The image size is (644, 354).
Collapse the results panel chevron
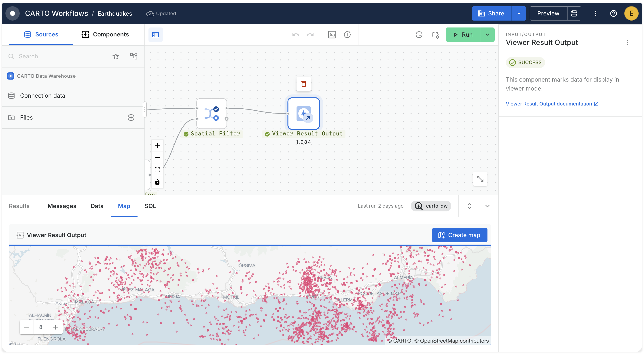[487, 206]
